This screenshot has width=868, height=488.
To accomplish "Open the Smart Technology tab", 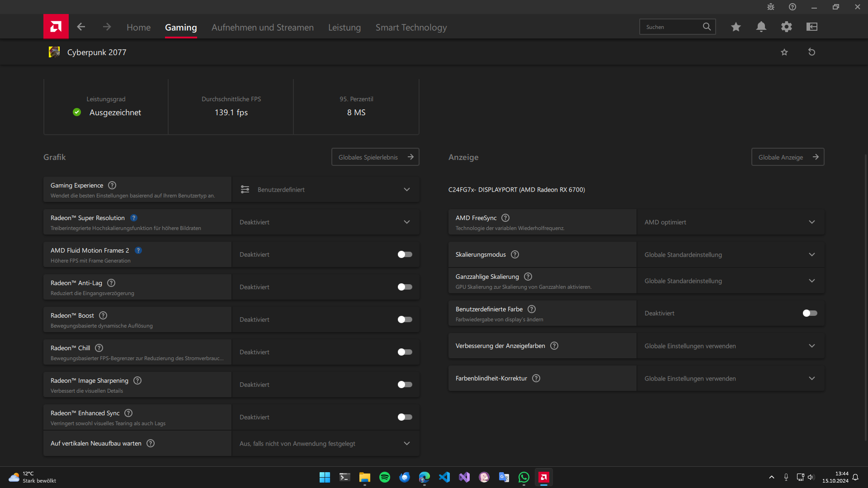I will [x=411, y=27].
